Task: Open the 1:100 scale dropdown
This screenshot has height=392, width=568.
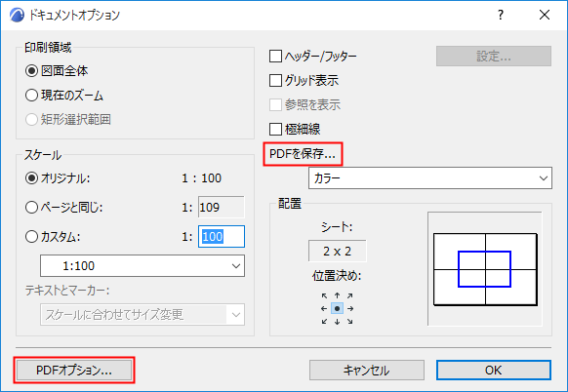Action: 142,266
